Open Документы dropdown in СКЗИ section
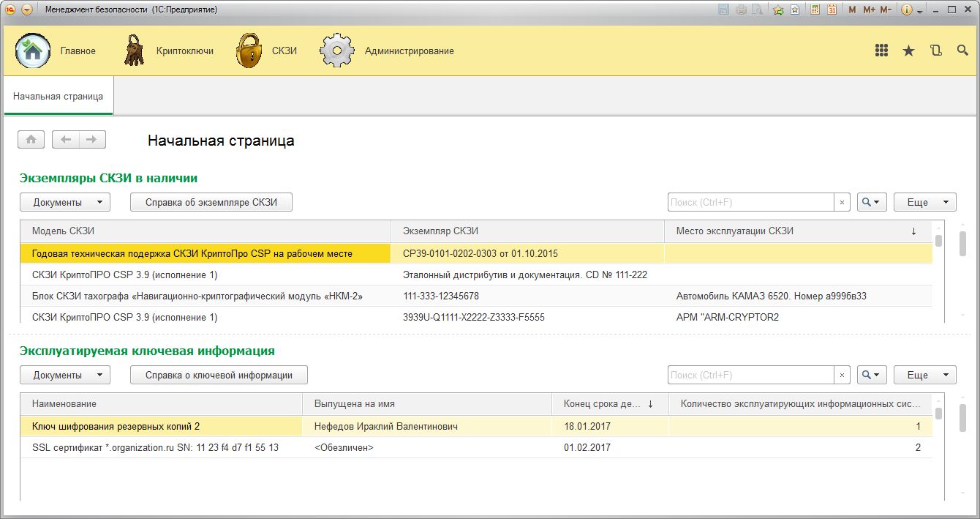 click(64, 202)
